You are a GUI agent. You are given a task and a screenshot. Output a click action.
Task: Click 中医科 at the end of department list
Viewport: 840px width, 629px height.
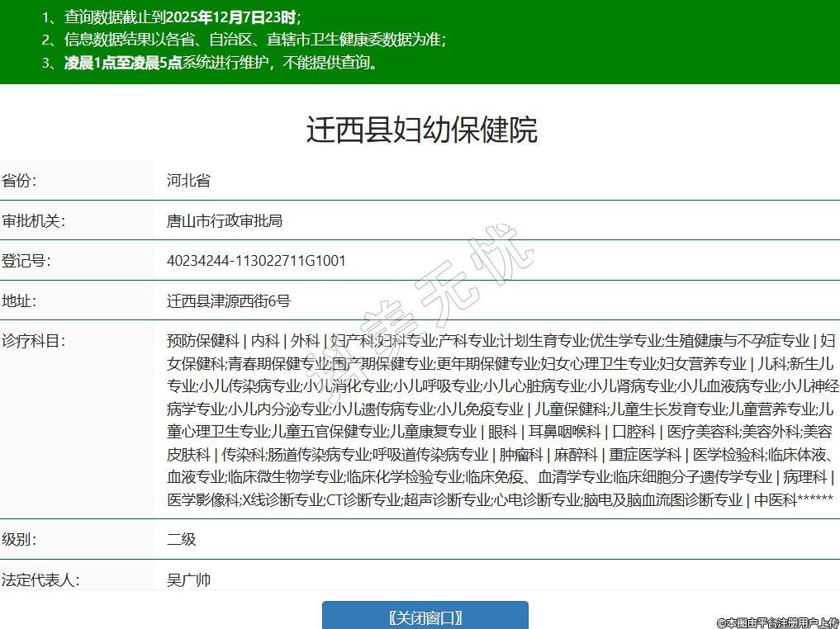[776, 499]
